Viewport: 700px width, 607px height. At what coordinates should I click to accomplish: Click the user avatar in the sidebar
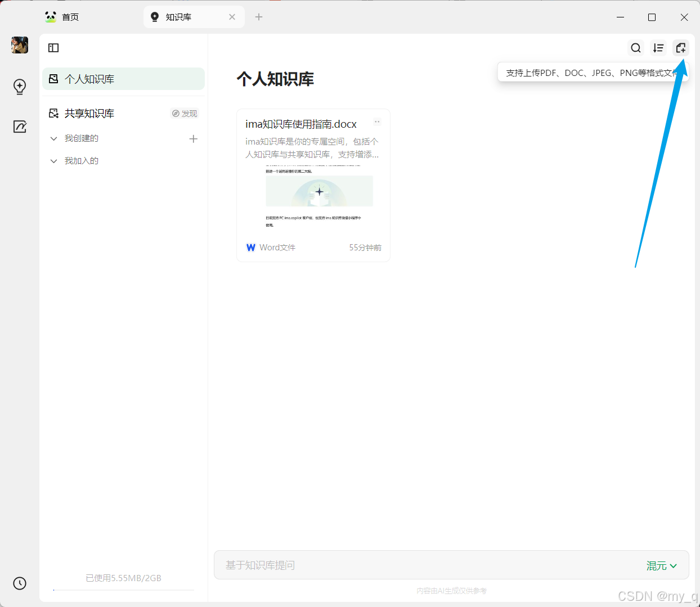[x=20, y=45]
